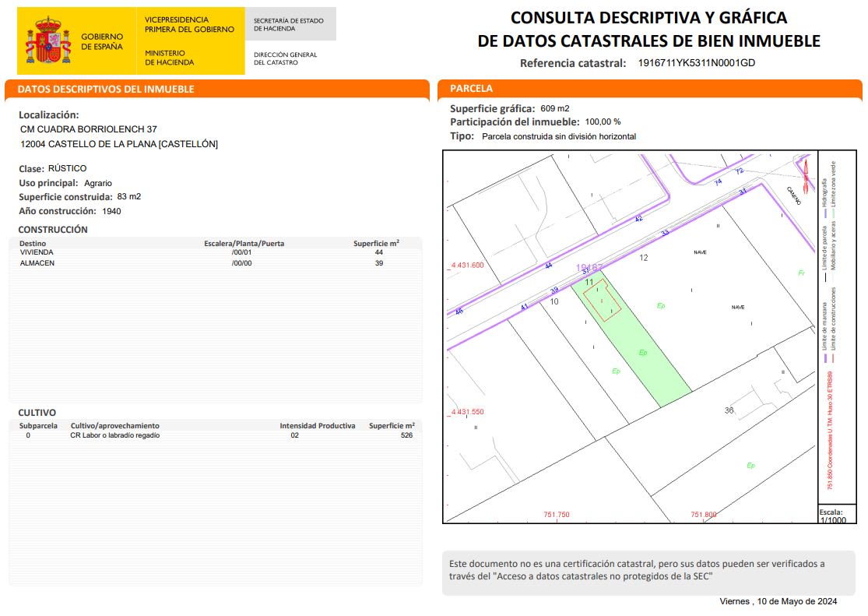Click the 'DATOS DESCRIPTIVOS DEL INMUEBLE' header

coord(106,90)
